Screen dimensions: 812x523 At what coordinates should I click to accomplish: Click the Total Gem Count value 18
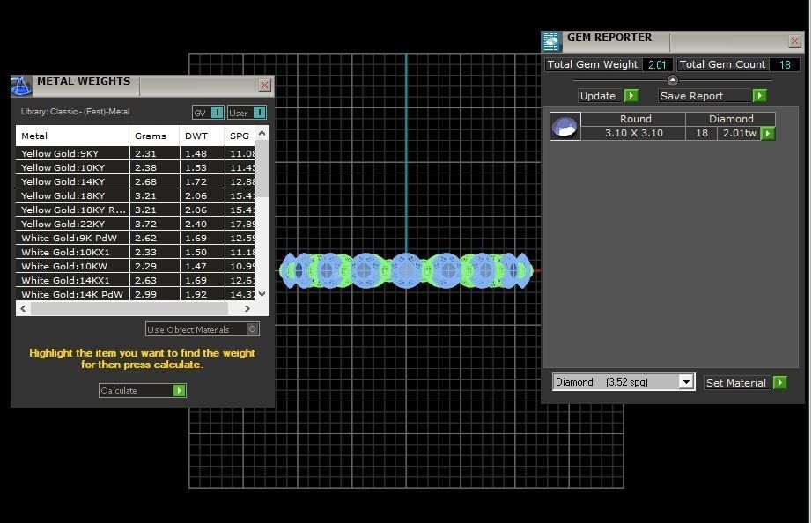point(785,65)
